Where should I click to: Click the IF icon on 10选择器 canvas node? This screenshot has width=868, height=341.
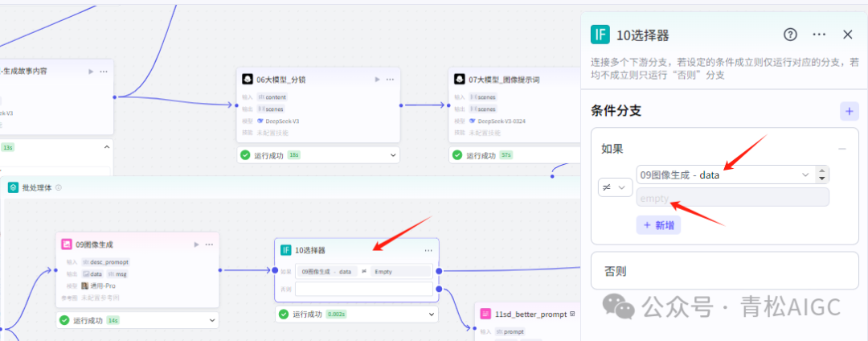tap(285, 250)
